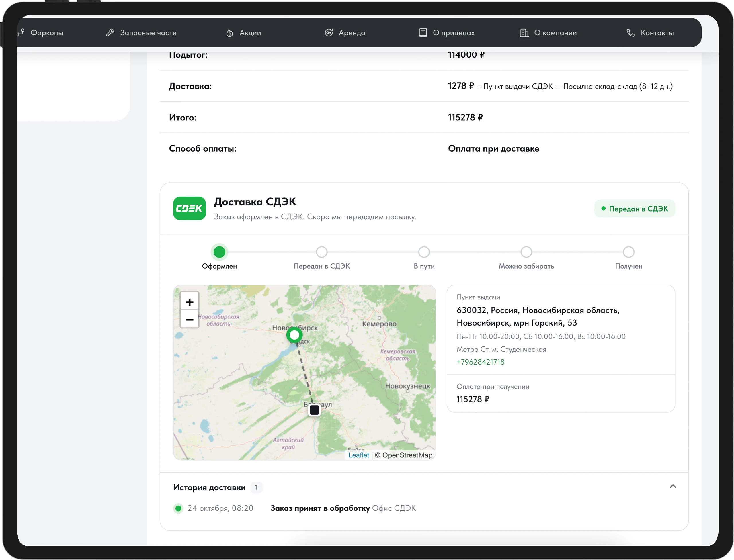Click the Заказ принят в обработку entry
The height and width of the screenshot is (560, 734).
pos(320,508)
